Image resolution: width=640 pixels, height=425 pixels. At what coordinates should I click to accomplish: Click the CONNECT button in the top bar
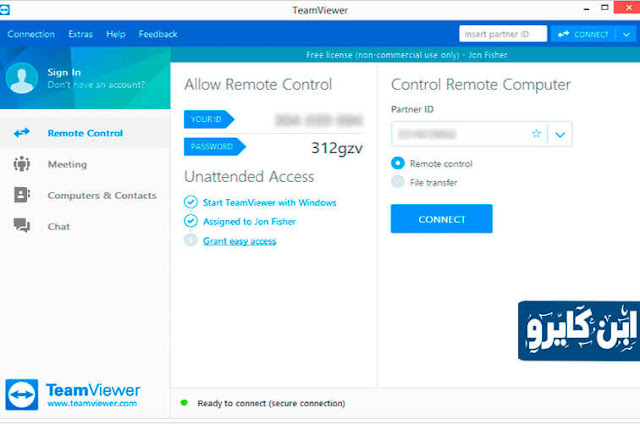coord(584,34)
